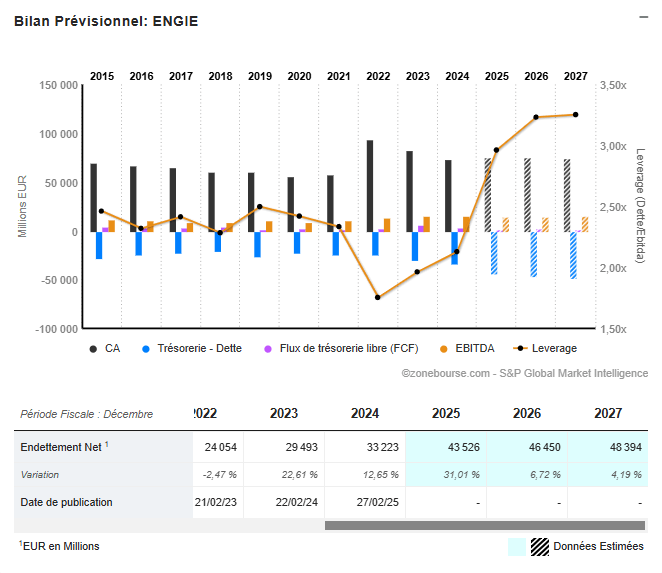Click the tall black 2022 CA bar
This screenshot has width=662, height=573.
[x=370, y=186]
